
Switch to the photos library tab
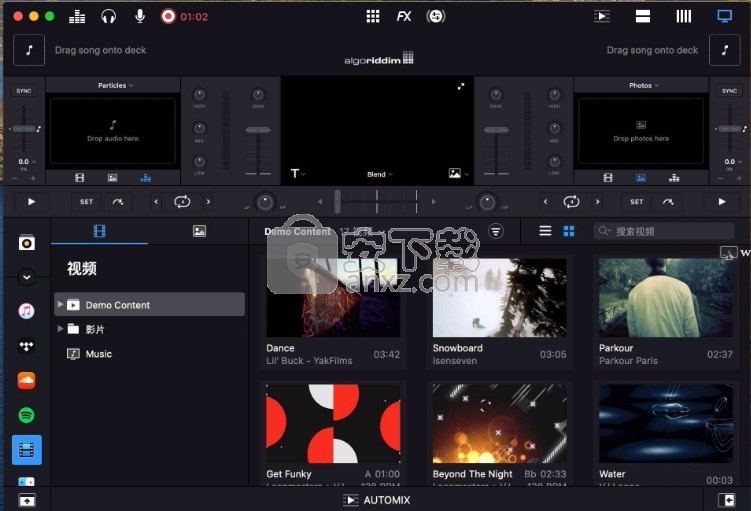pyautogui.click(x=199, y=231)
